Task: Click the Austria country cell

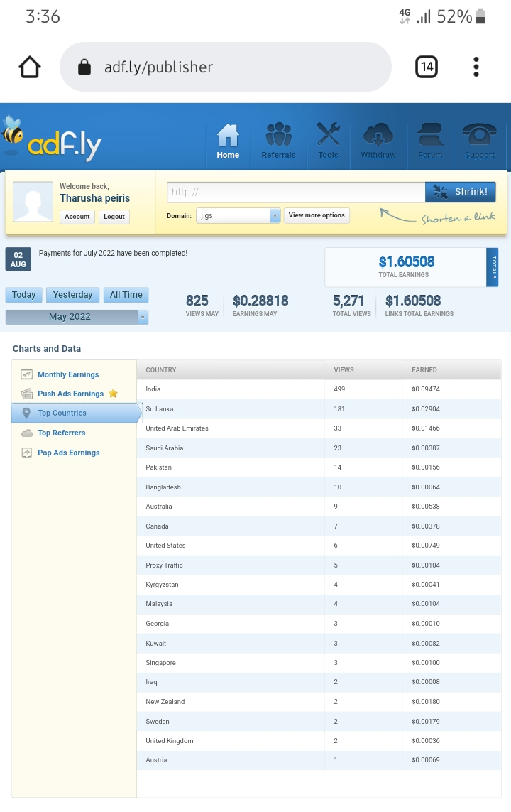Action: pyautogui.click(x=156, y=759)
